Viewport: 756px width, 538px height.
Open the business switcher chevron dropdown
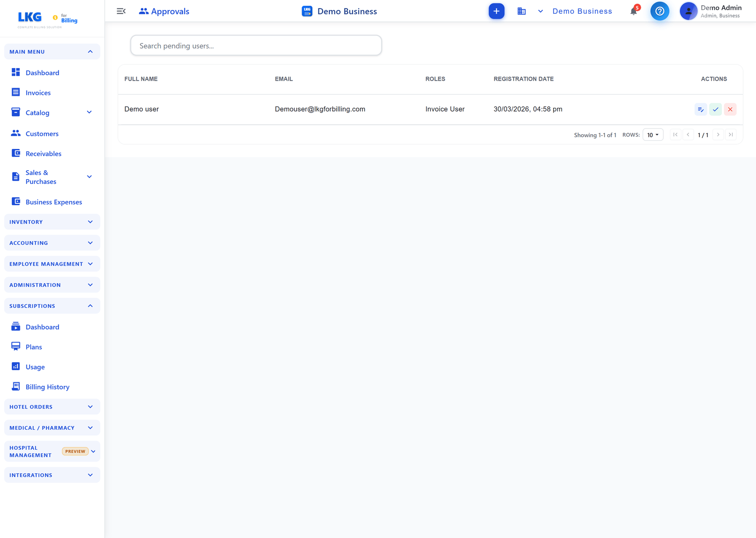pos(541,11)
